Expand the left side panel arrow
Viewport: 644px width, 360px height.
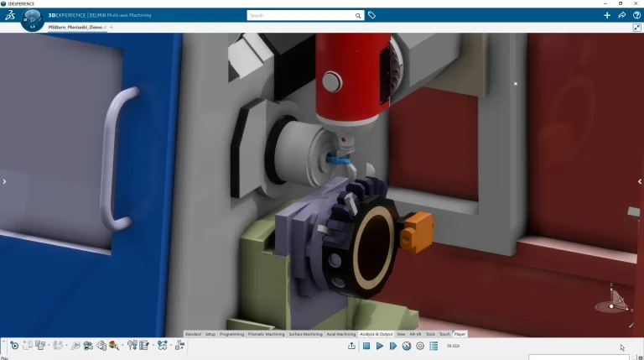point(4,181)
